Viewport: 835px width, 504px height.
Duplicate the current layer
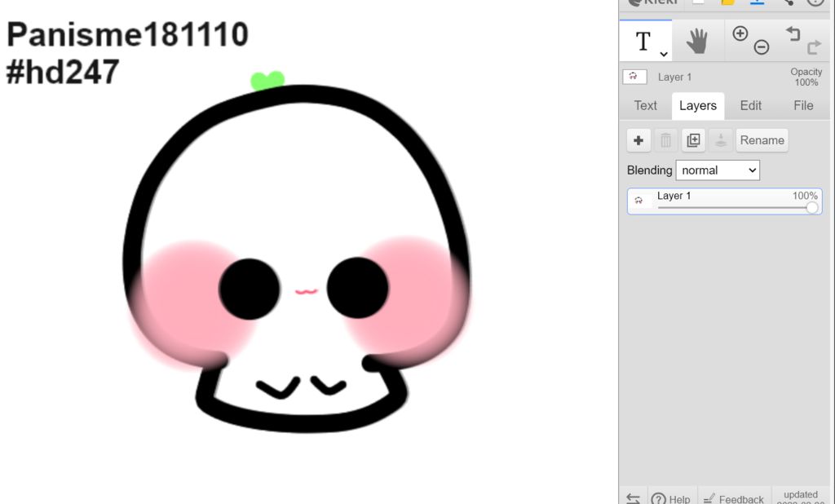point(693,140)
